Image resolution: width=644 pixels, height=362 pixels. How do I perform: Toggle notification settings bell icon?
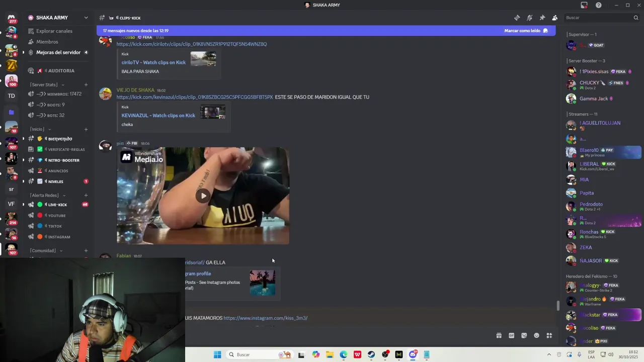pos(529,18)
